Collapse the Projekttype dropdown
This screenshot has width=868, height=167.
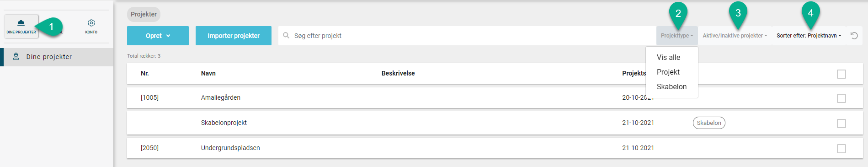[677, 36]
